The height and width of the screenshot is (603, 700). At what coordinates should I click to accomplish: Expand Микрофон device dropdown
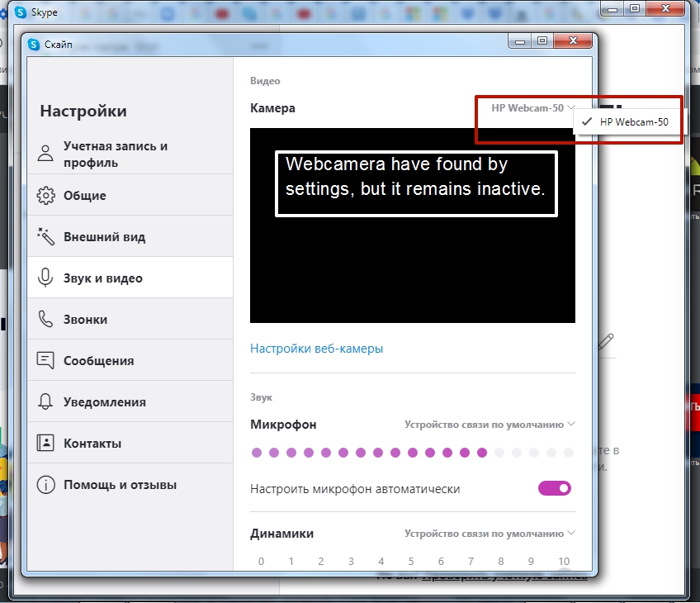point(490,425)
